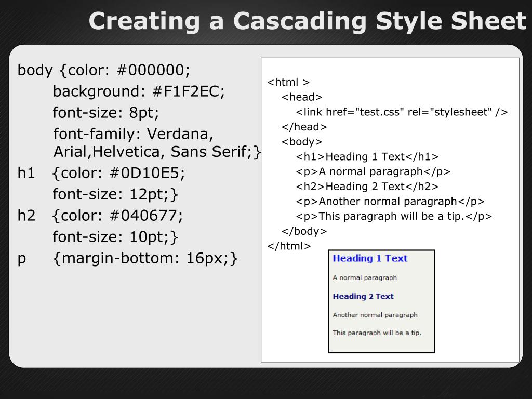The width and height of the screenshot is (532, 399).
Task: Select the "h1 {color: #0D10E5;" rule
Action: coord(101,173)
